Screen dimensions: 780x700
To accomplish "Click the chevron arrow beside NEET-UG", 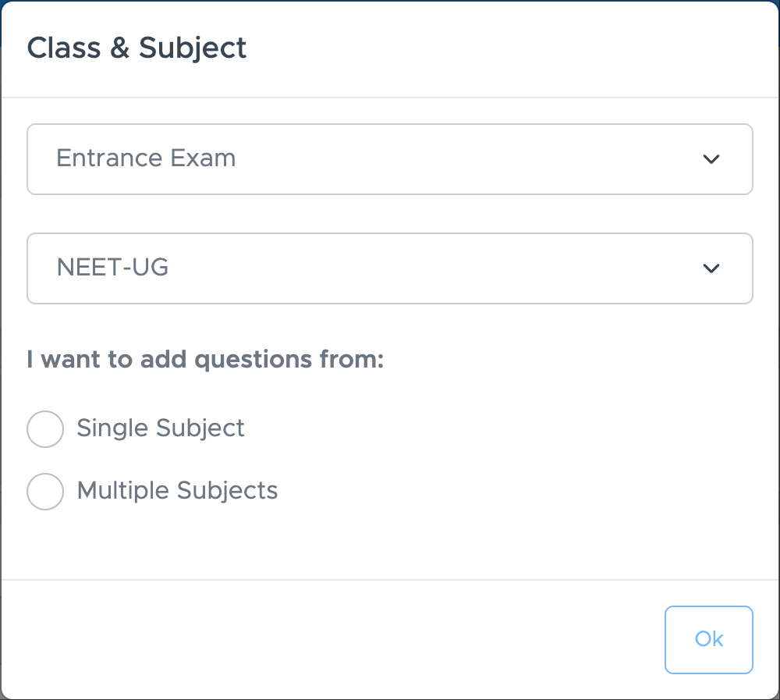I will coord(711,268).
